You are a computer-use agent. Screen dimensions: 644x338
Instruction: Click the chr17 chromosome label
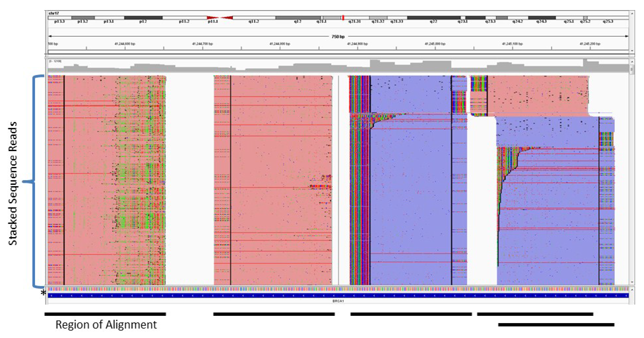point(54,13)
